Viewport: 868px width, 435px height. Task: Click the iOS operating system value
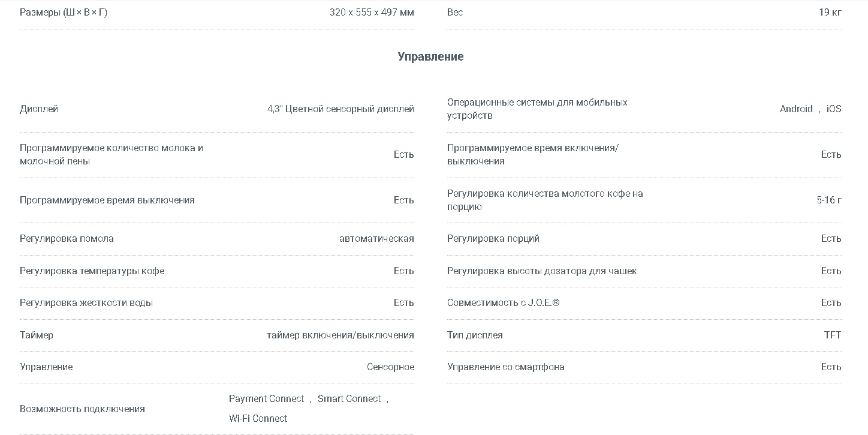[834, 109]
